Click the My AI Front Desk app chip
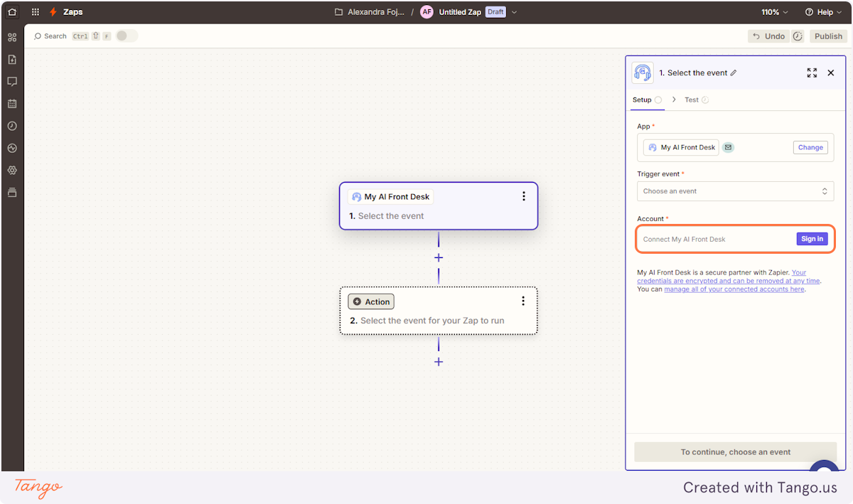Image resolution: width=853 pixels, height=504 pixels. coord(681,147)
